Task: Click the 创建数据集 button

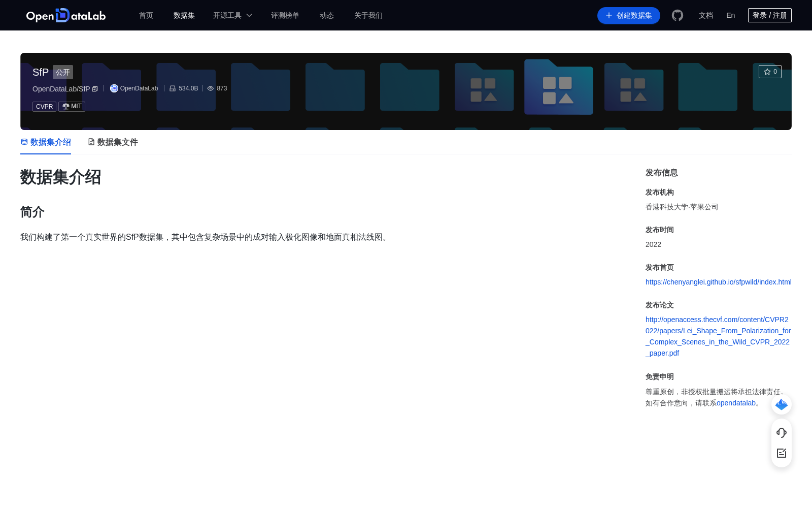Action: pyautogui.click(x=629, y=15)
